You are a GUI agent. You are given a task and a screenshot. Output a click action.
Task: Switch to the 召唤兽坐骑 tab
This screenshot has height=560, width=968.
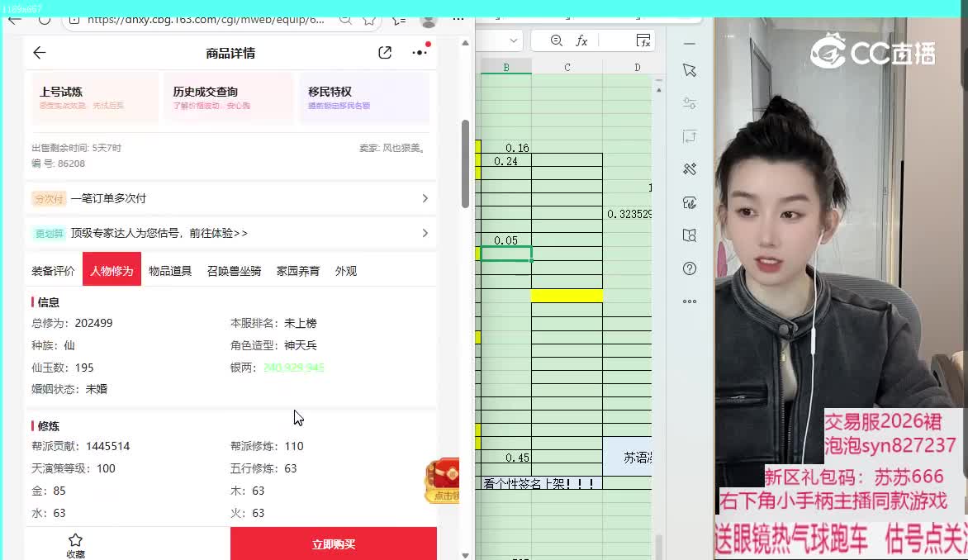(x=234, y=271)
